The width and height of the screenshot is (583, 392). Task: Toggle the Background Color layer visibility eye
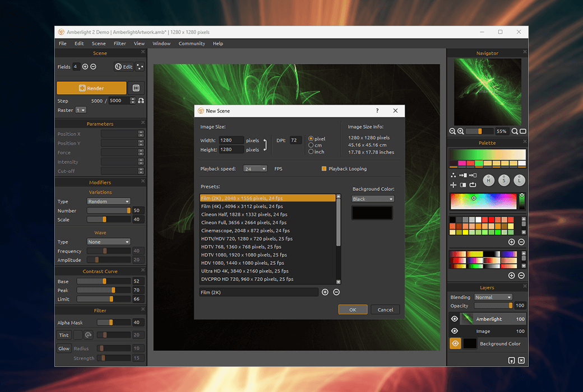pyautogui.click(x=455, y=343)
